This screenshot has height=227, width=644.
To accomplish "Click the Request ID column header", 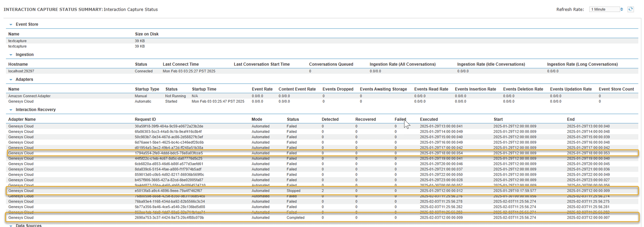I will tap(145, 119).
